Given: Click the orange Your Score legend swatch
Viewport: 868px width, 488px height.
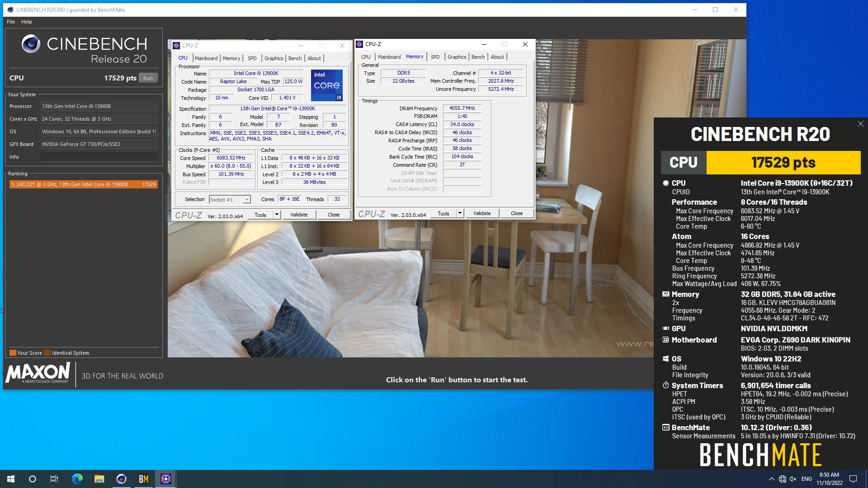Looking at the screenshot, I should point(13,353).
